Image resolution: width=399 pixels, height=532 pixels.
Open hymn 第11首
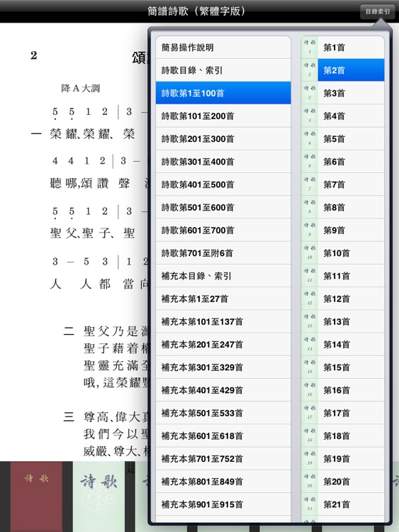click(x=343, y=276)
